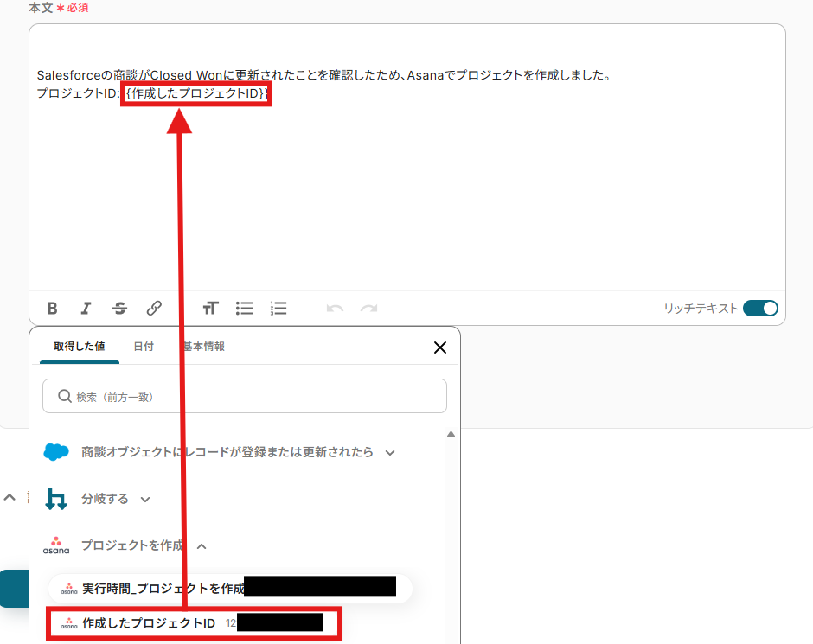Viewport: 813px width, 644px height.
Task: Collapse the プロジェクトを作成 section
Action: pyautogui.click(x=202, y=546)
